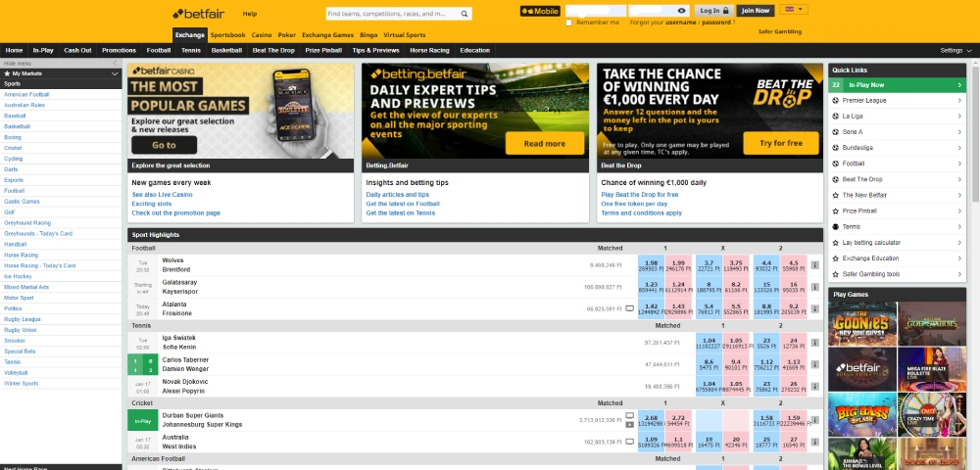980x470 pixels.
Task: Click the soccer ball icon beside La Liga
Action: (x=836, y=117)
